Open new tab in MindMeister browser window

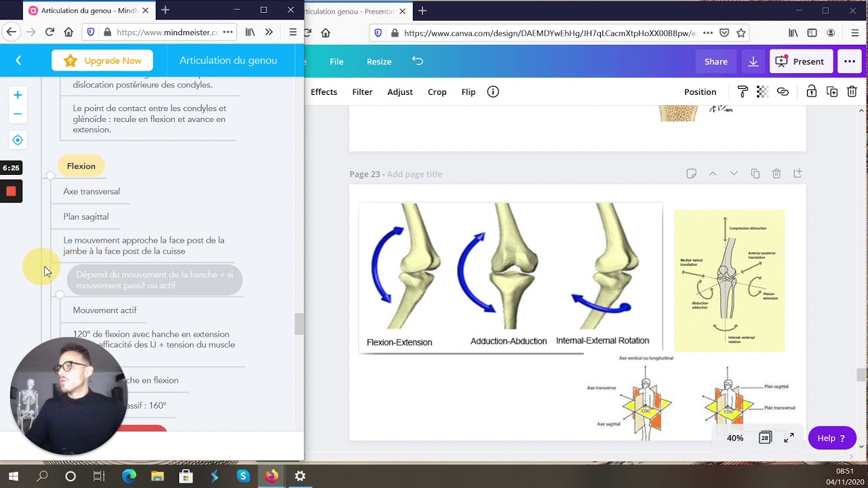pyautogui.click(x=165, y=10)
